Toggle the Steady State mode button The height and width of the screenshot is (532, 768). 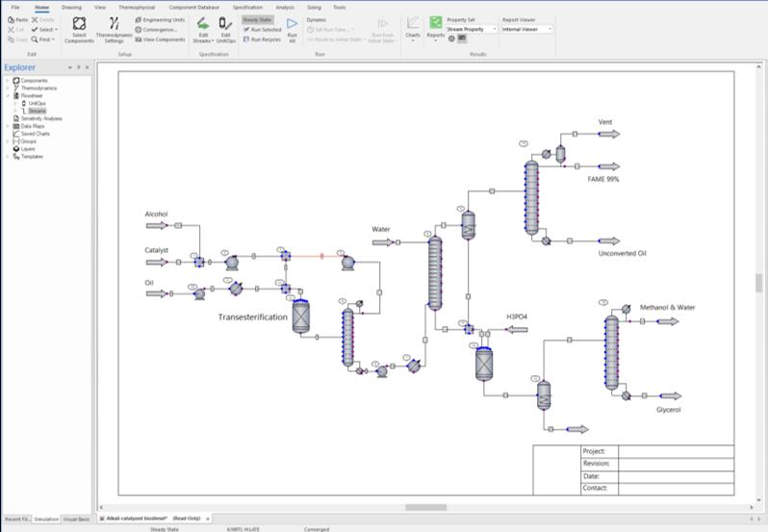(258, 20)
